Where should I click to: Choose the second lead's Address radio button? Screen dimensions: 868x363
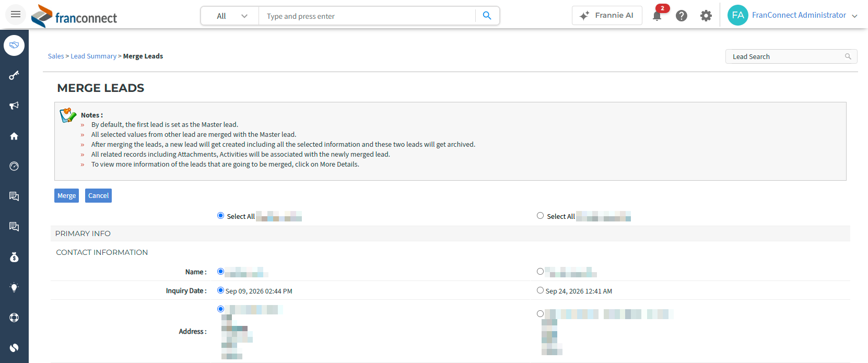(x=540, y=314)
